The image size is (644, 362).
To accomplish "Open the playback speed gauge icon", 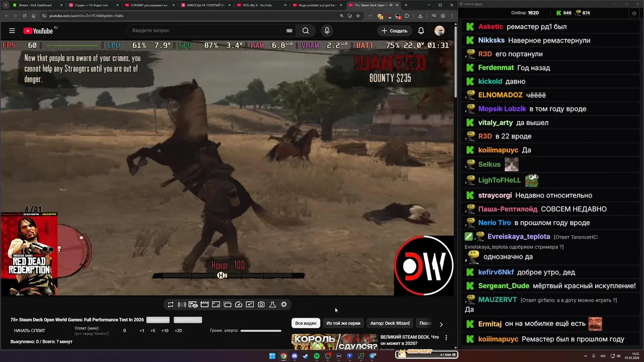I will tap(238, 304).
